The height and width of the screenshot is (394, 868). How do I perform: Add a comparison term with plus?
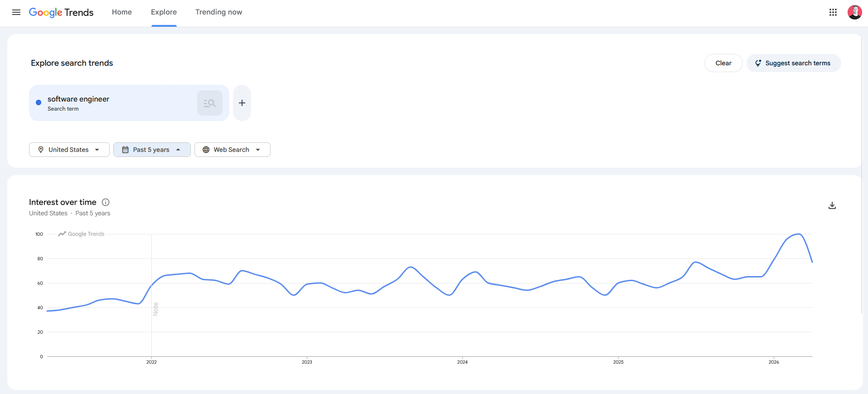(242, 103)
